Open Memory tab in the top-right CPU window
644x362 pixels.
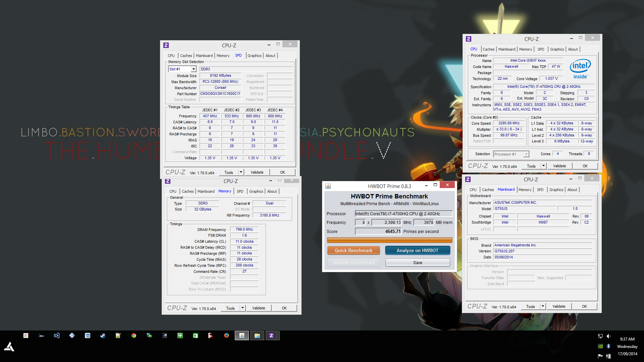coord(526,49)
